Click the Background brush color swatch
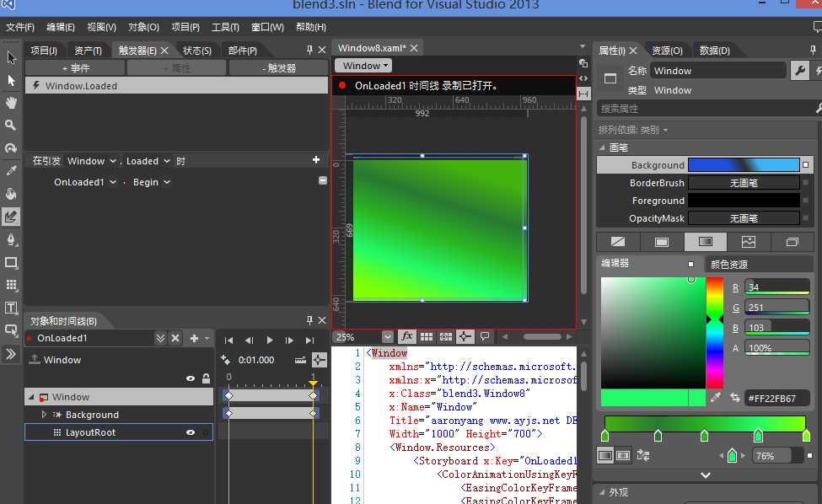 744,165
